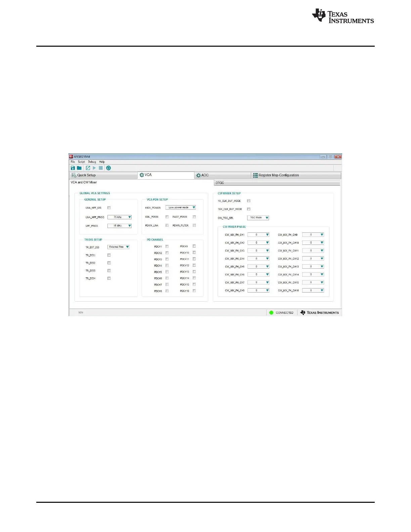This screenshot has width=411, height=532.
Task: Open the File menu
Action: 73,162
